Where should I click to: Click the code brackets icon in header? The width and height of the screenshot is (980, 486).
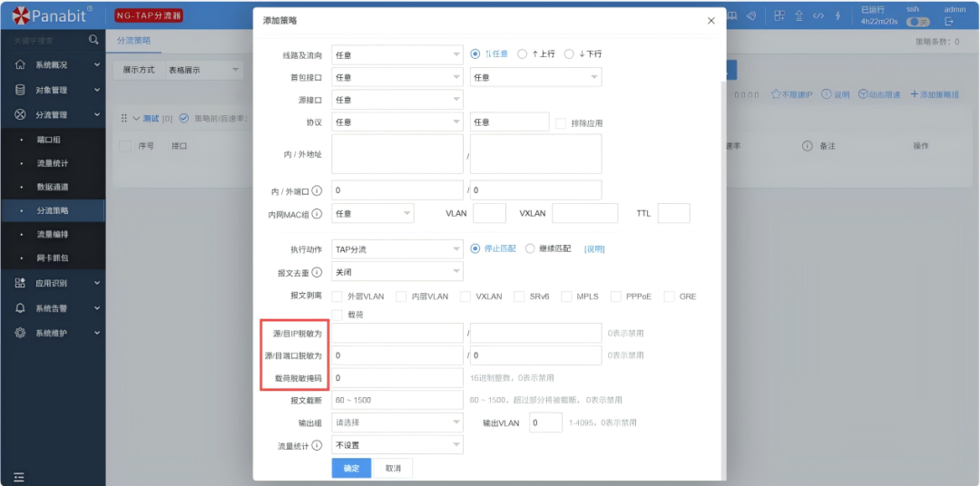pyautogui.click(x=818, y=15)
